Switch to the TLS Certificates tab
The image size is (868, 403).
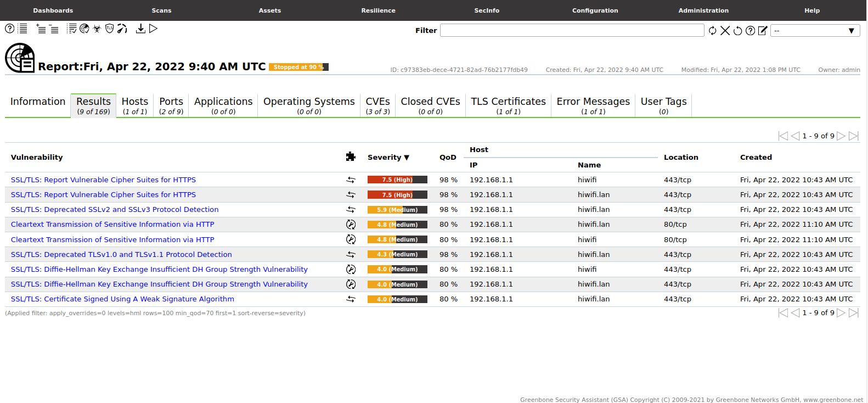point(509,105)
